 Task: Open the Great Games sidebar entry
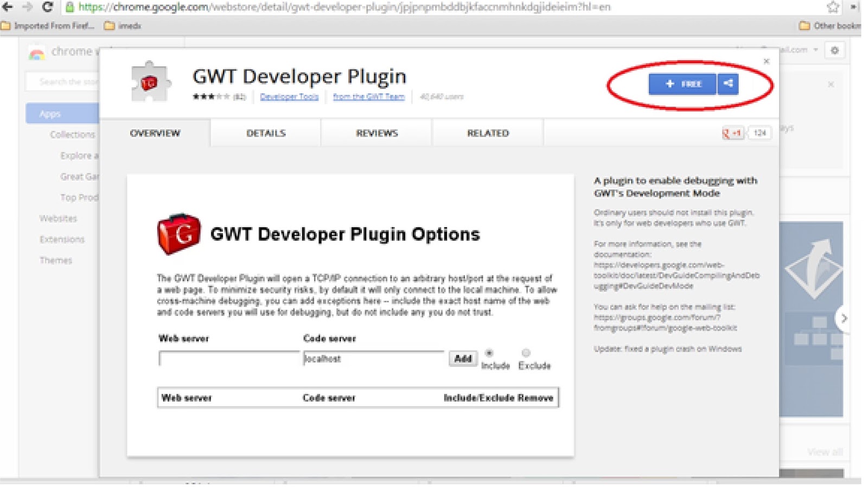[x=79, y=176]
